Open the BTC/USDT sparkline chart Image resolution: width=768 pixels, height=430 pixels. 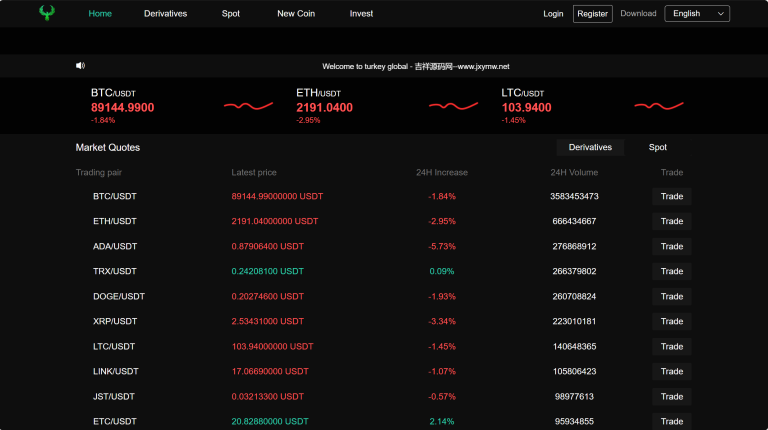click(248, 106)
